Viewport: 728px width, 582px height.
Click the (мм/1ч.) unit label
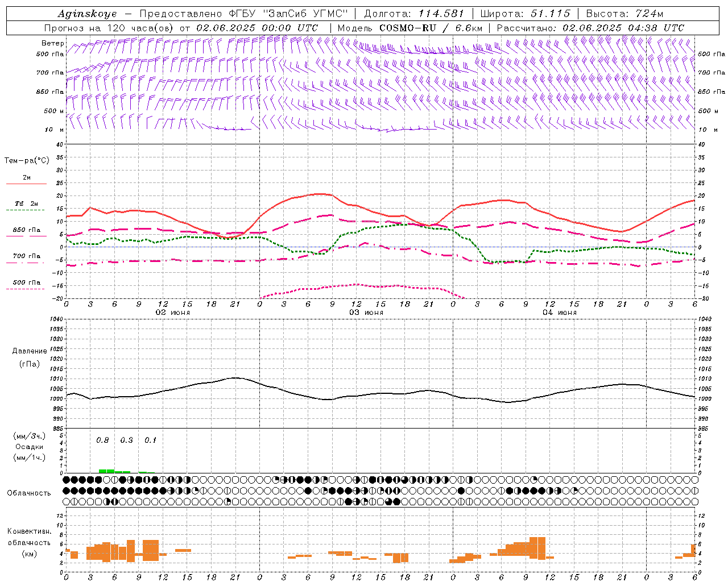coord(30,458)
